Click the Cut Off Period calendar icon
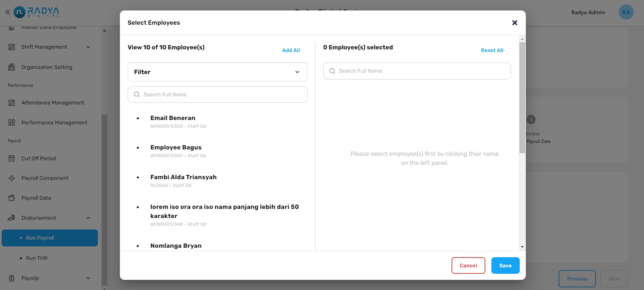 coord(11,158)
